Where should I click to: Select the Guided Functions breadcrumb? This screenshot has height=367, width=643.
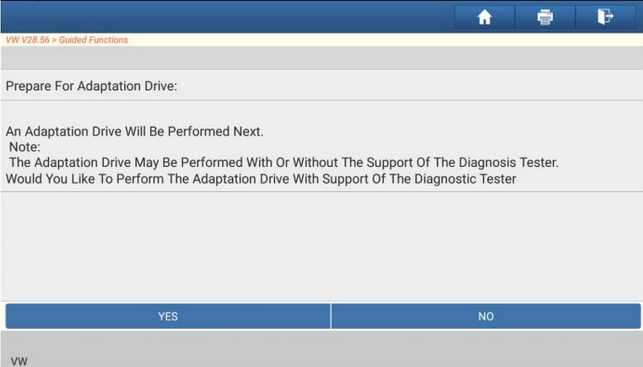tap(93, 40)
